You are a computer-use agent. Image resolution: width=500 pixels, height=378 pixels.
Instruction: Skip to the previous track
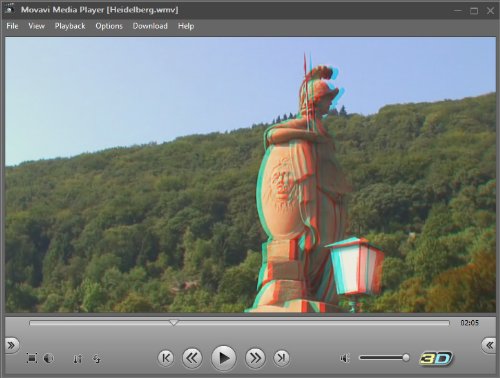pos(166,358)
